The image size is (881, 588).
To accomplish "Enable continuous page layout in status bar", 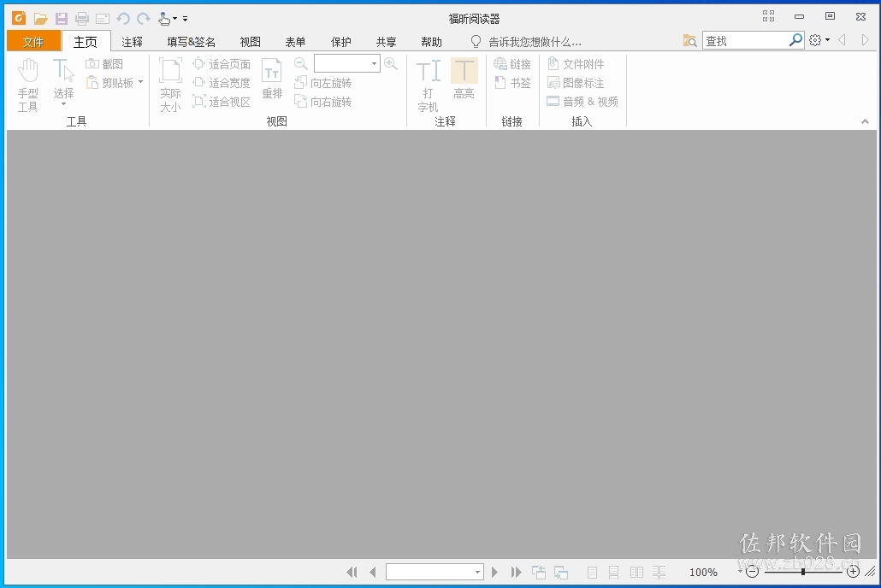I will [613, 573].
